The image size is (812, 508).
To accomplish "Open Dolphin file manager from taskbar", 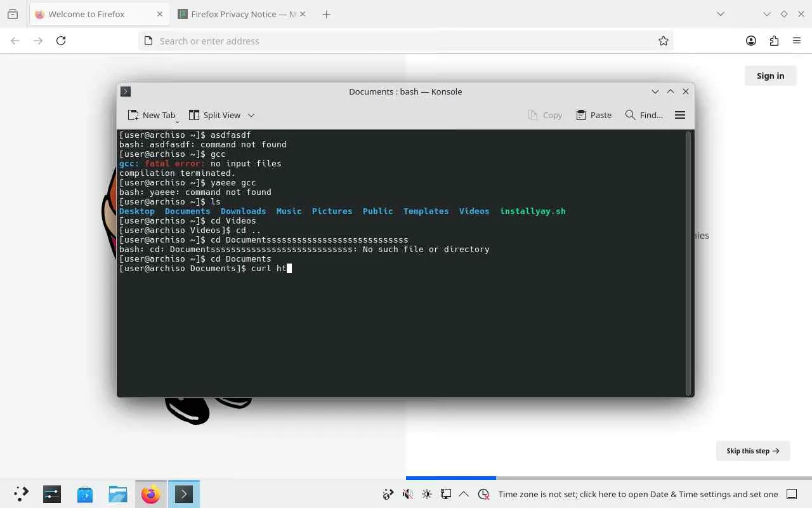I will click(118, 494).
